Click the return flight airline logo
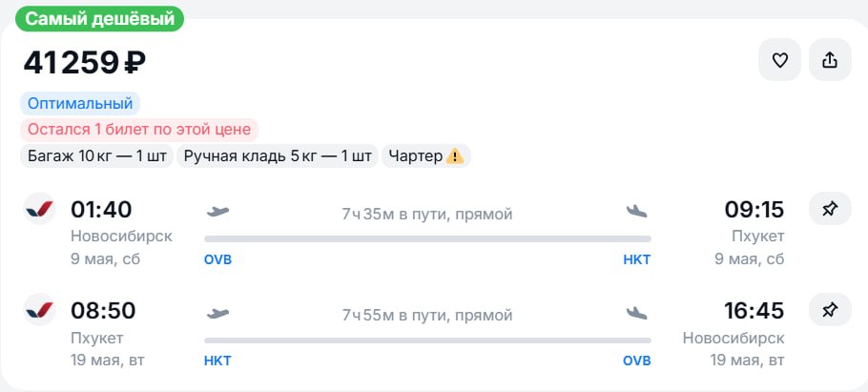 (40, 310)
